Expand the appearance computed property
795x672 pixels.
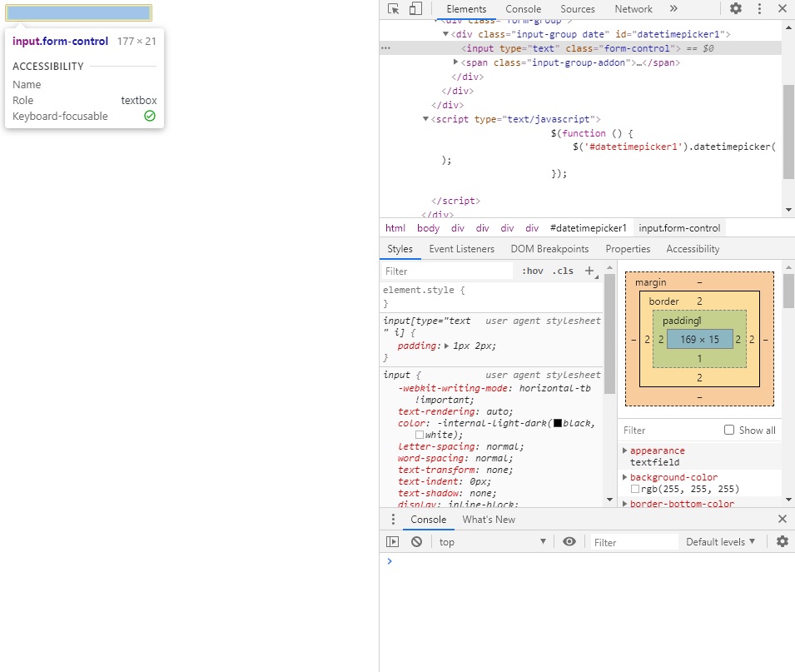[624, 450]
